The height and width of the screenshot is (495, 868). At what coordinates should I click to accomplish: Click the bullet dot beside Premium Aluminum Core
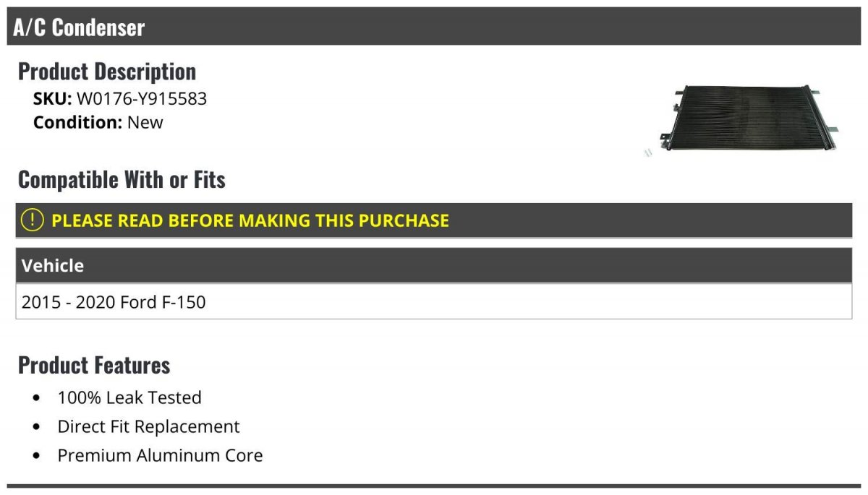[x=37, y=456]
